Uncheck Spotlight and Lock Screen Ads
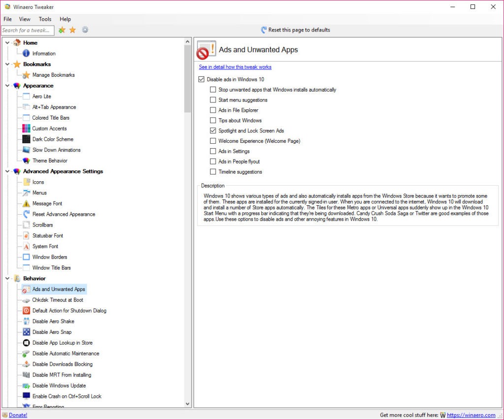Image resolution: width=504 pixels, height=420 pixels. tap(213, 130)
